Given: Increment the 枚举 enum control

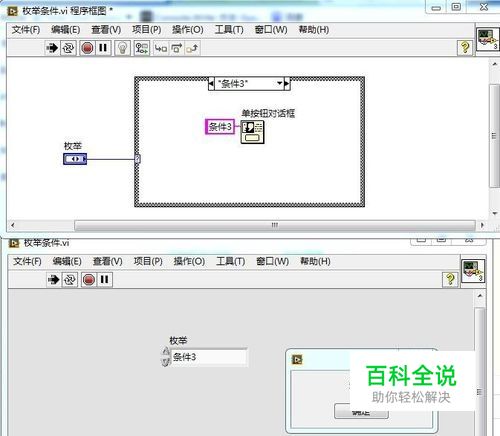Looking at the screenshot, I should point(166,352).
